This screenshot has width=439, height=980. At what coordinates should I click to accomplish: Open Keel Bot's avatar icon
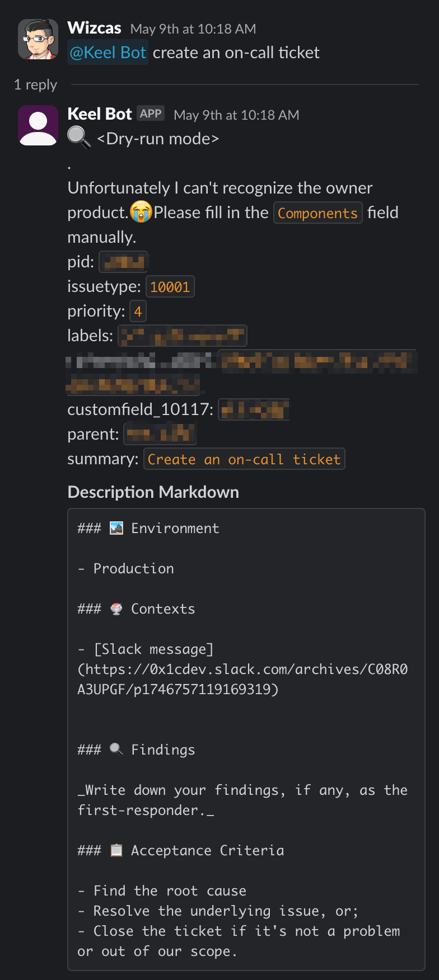point(38,125)
